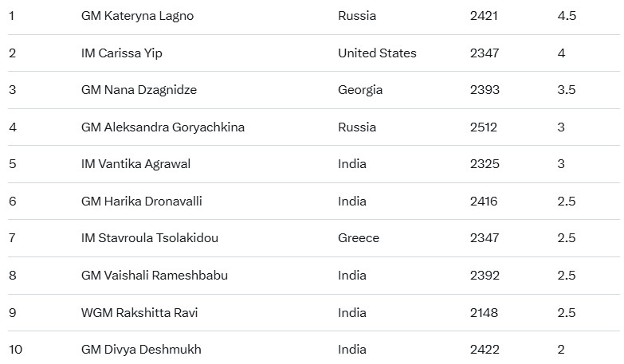The image size is (624, 364).
Task: Open GM Nana Dzagnidze's name entry
Action: click(139, 90)
